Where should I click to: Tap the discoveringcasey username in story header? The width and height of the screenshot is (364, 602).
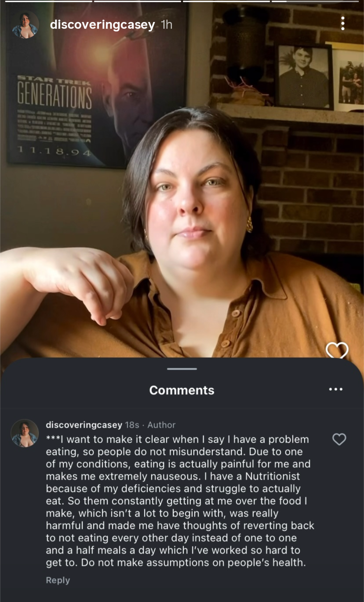point(102,25)
